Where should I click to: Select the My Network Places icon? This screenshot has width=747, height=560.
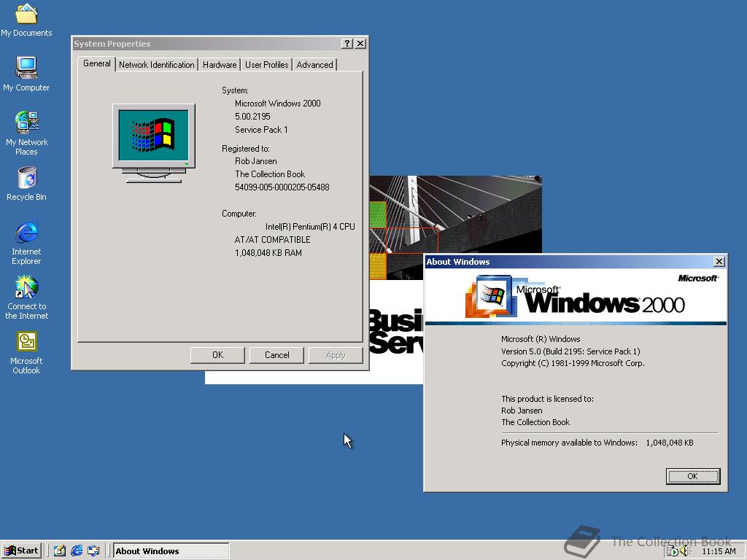pos(26,133)
